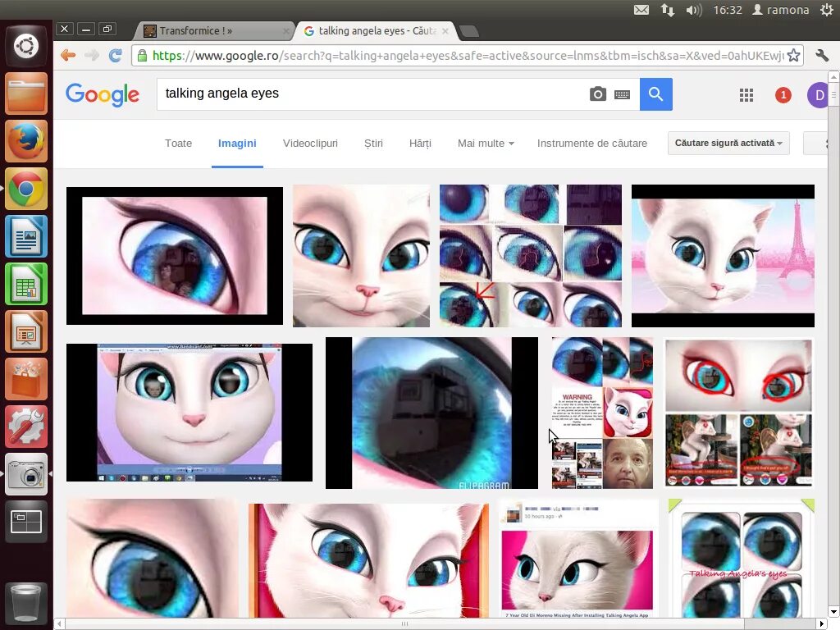Image resolution: width=840 pixels, height=630 pixels.
Task: Go back with browser back arrow
Action: coord(68,55)
